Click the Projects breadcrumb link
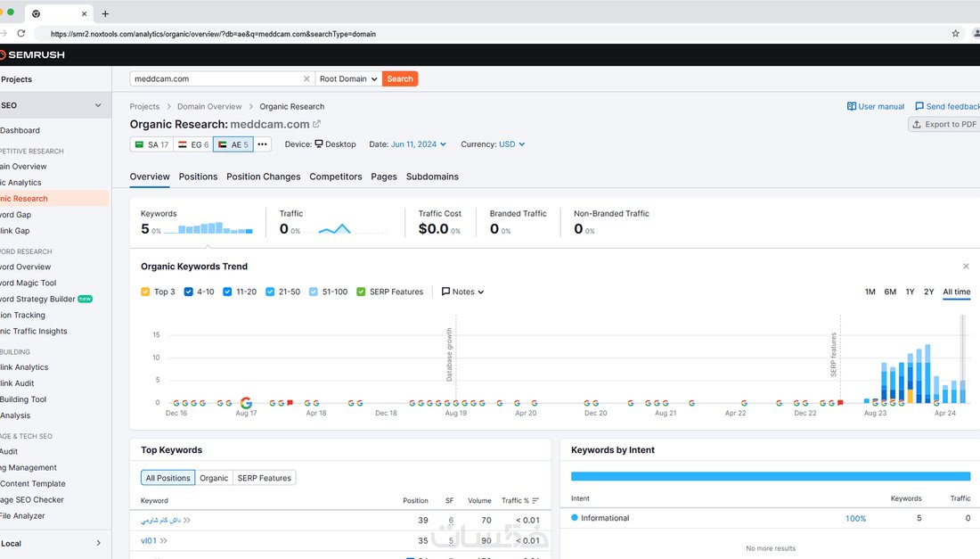980x559 pixels. tap(144, 106)
